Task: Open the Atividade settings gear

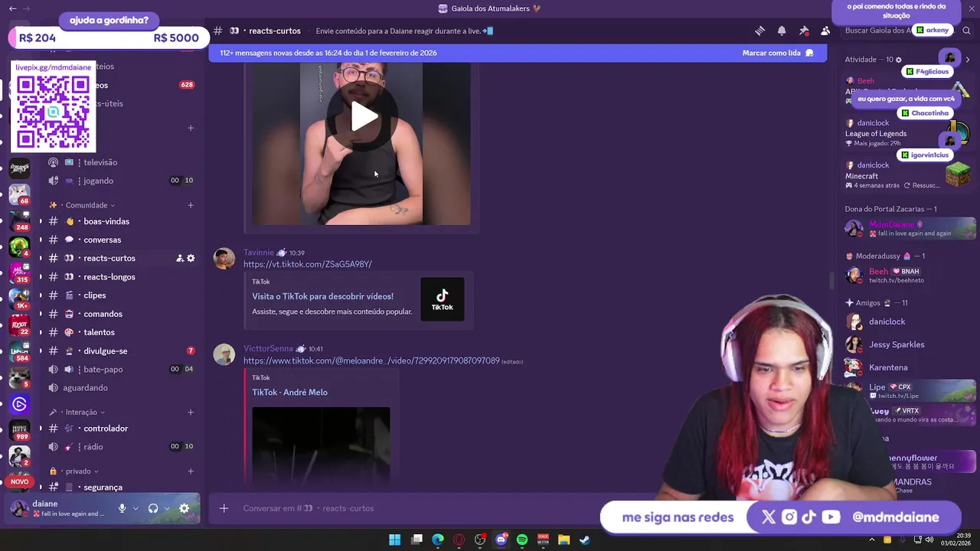Action: 899,60
